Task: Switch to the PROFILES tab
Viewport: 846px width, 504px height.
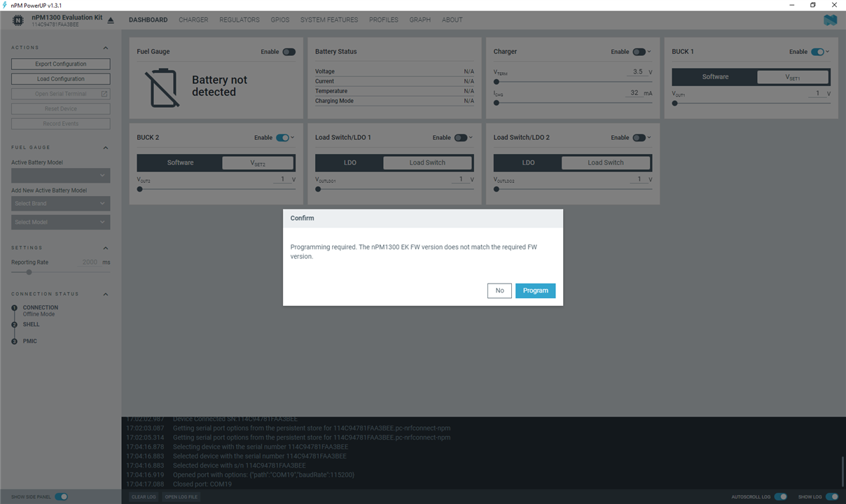Action: click(x=384, y=20)
